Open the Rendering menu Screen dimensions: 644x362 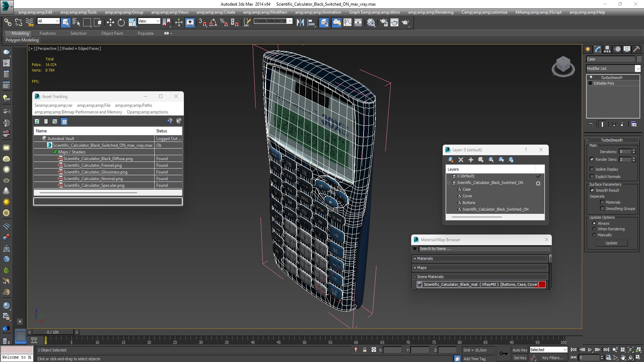pyautogui.click(x=431, y=12)
